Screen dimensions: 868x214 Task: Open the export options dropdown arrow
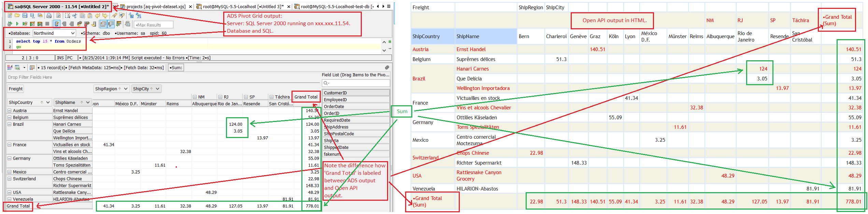pyautogui.click(x=24, y=67)
